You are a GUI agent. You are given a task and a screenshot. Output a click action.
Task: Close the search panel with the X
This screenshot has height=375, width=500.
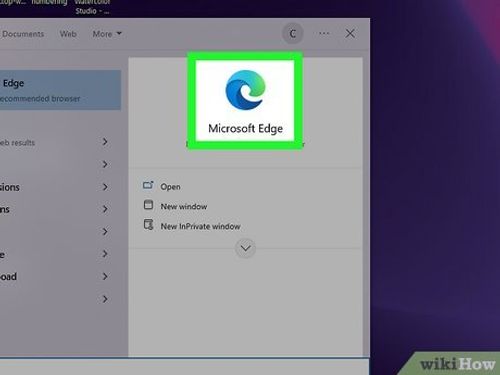(350, 33)
